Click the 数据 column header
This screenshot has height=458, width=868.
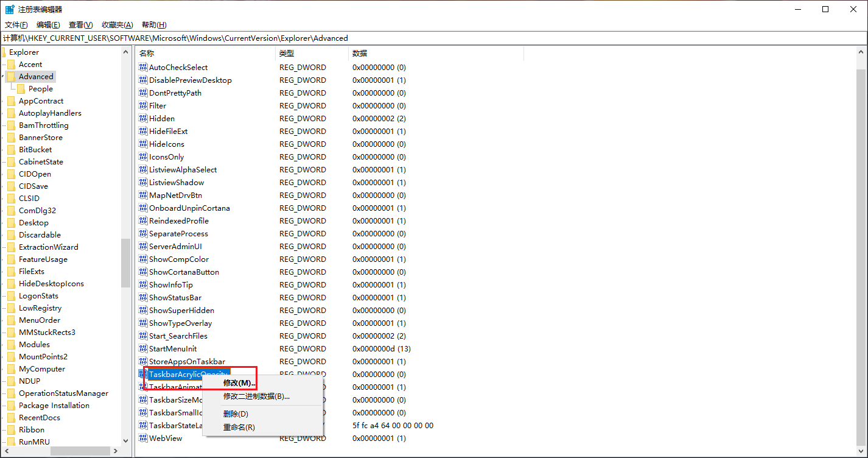436,54
